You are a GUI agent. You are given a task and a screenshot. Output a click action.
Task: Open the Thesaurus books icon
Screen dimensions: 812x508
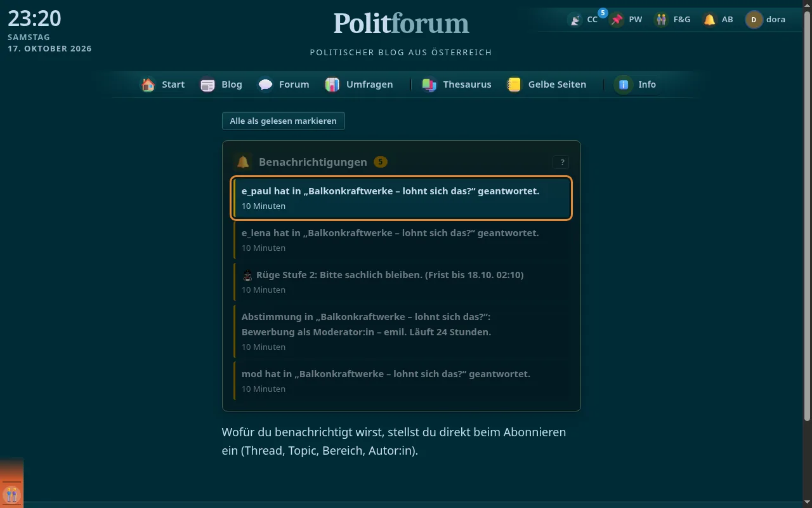(x=429, y=84)
